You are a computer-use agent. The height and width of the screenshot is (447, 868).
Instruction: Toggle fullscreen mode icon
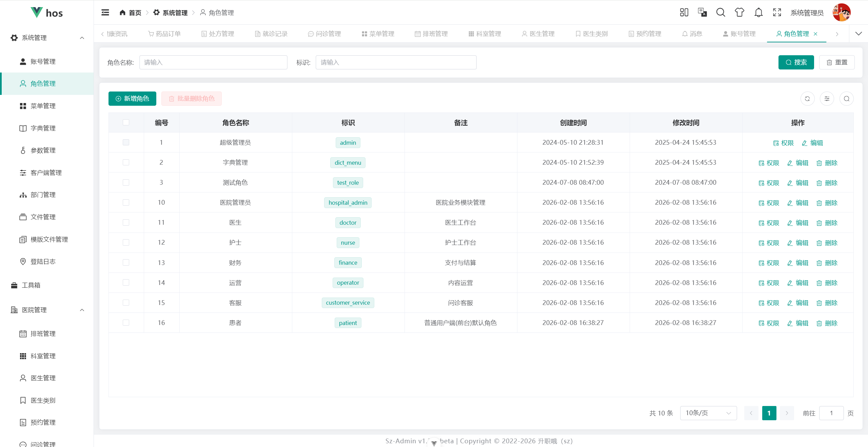click(x=777, y=13)
